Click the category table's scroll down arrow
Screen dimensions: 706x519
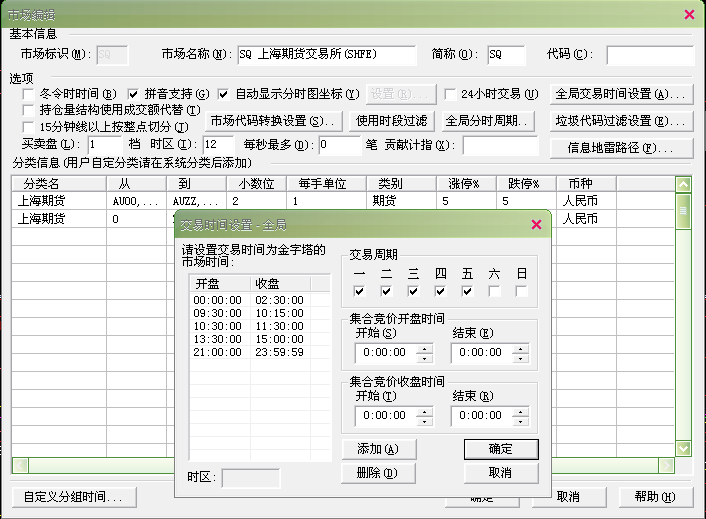(x=683, y=449)
